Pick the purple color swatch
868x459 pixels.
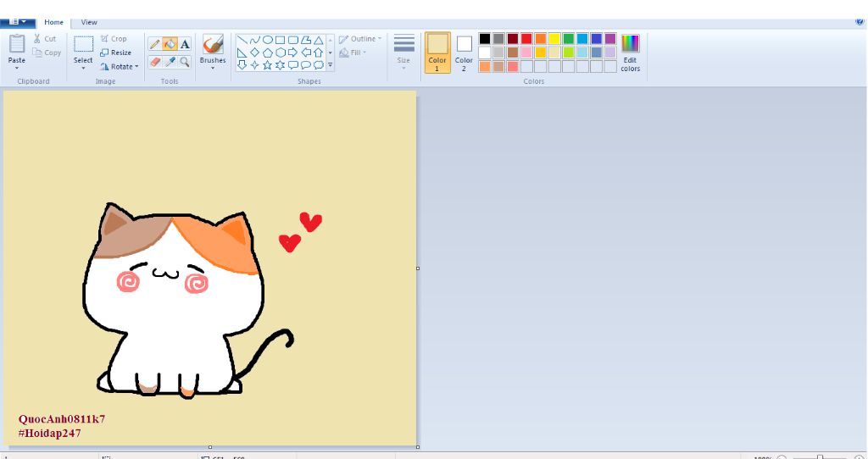[x=610, y=39]
